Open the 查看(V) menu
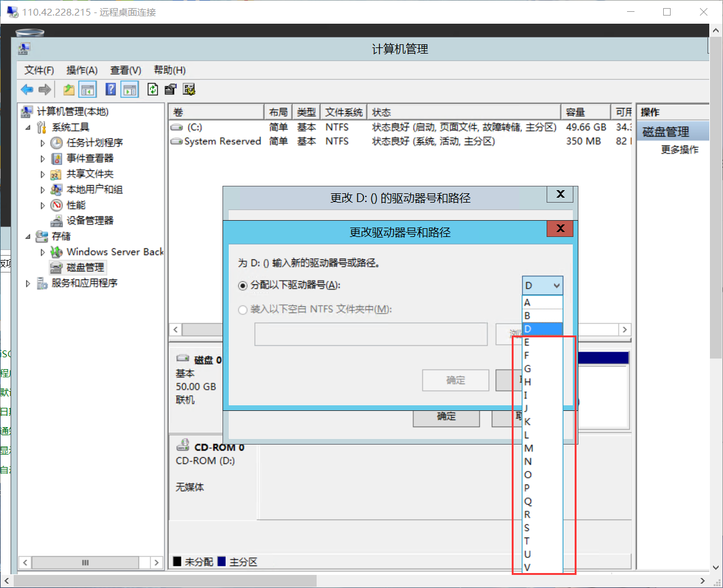The width and height of the screenshot is (723, 588). [125, 70]
